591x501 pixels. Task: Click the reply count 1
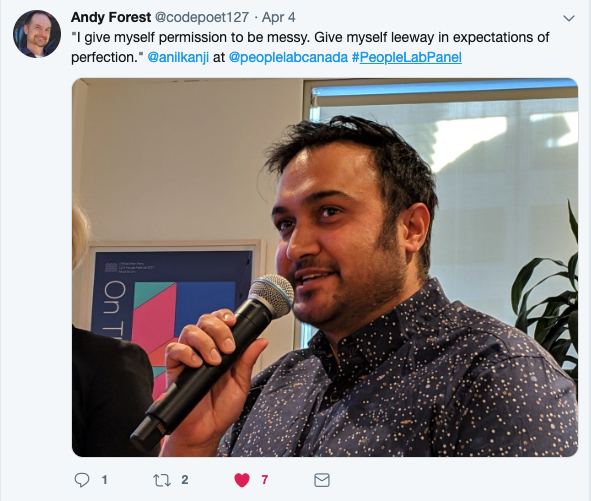click(x=104, y=480)
